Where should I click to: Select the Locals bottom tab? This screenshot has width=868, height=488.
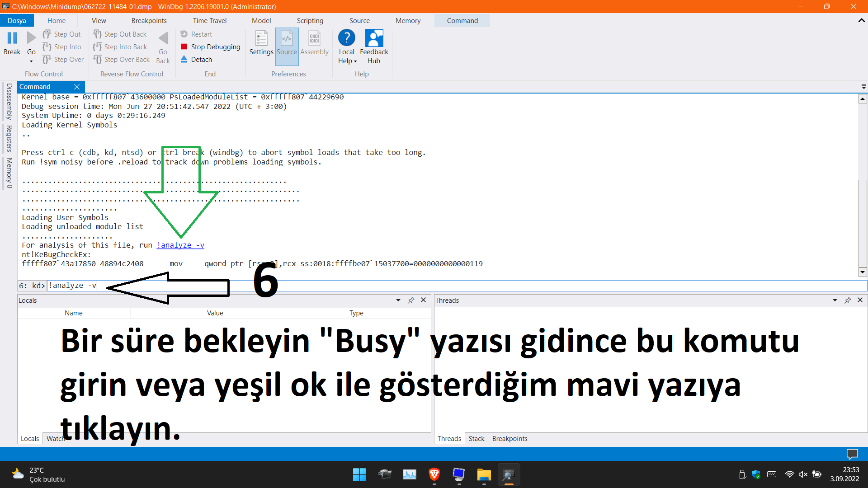coord(30,439)
